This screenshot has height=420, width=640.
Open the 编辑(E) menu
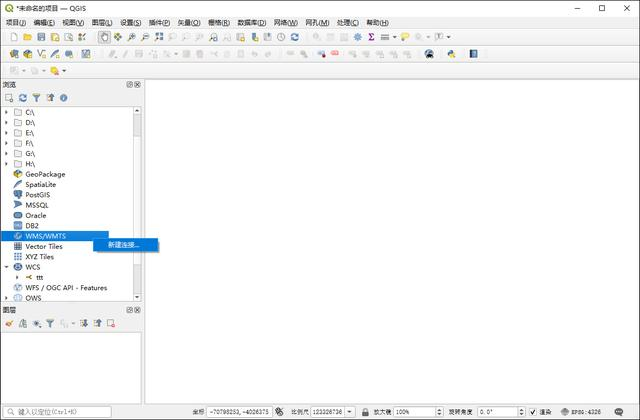click(x=44, y=22)
